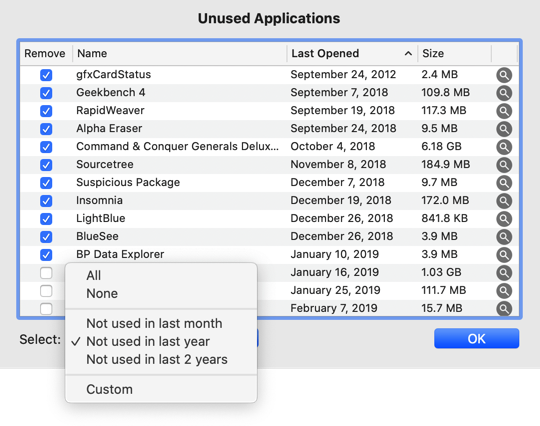Select Not used in last month

click(161, 323)
